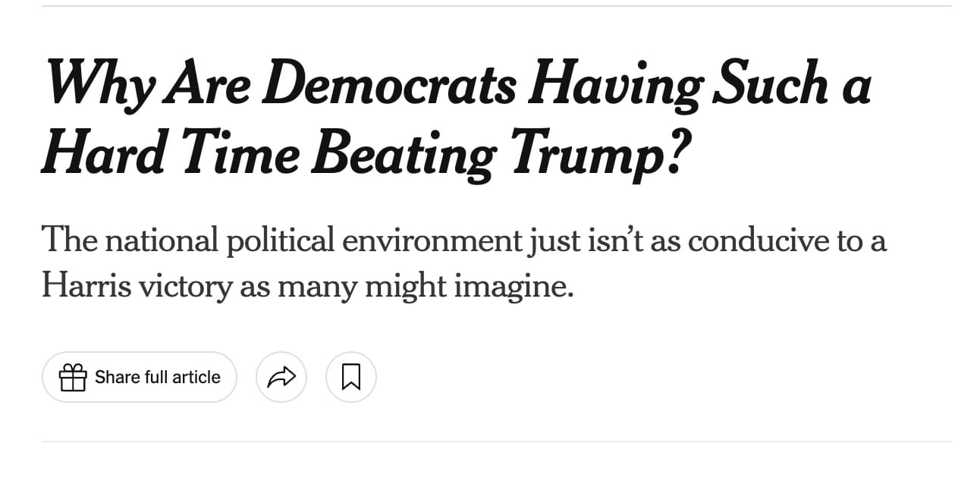The image size is (980, 478).
Task: Click "national" in the article summary
Action: [x=160, y=241]
